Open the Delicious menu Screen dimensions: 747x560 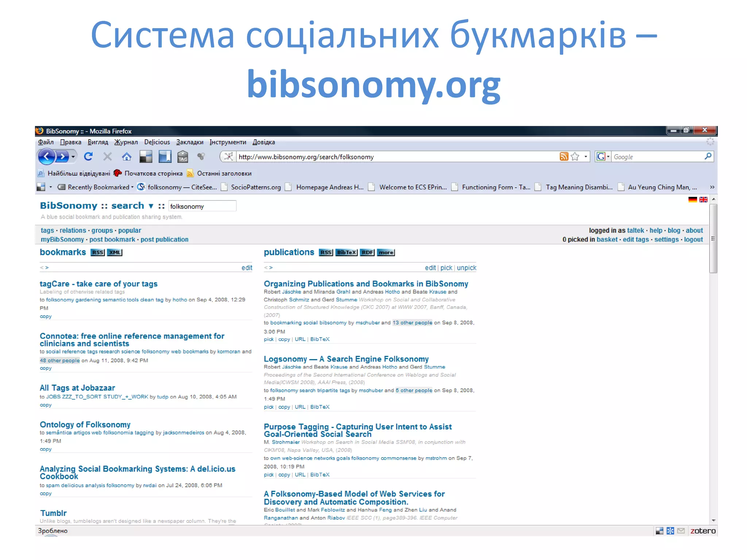tap(157, 142)
